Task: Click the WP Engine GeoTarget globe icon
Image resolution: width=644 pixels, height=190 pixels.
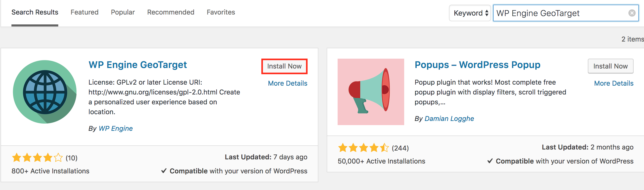Action: 45,92
